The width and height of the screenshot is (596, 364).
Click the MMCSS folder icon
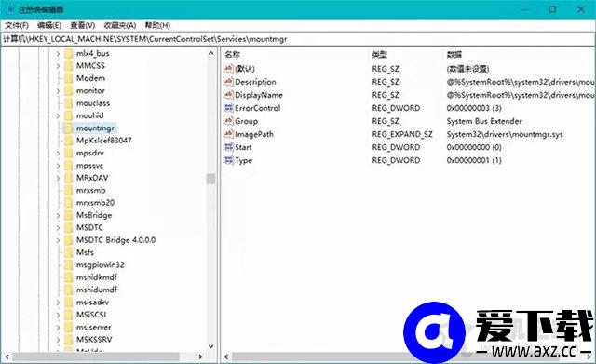point(68,66)
